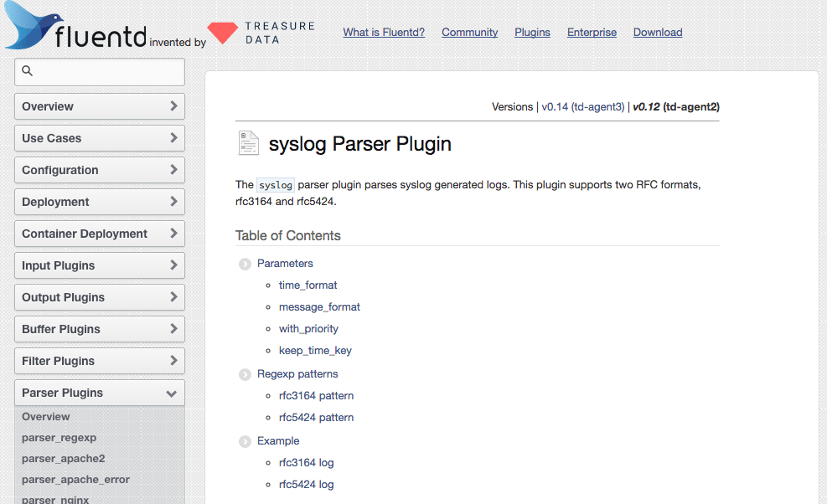
Task: Click the document icon beside syslog Parser Plugin
Action: click(249, 143)
